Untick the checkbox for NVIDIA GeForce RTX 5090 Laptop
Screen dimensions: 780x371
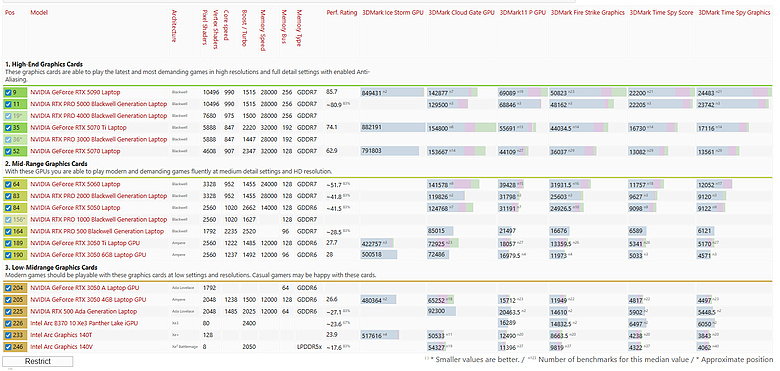pyautogui.click(x=8, y=93)
